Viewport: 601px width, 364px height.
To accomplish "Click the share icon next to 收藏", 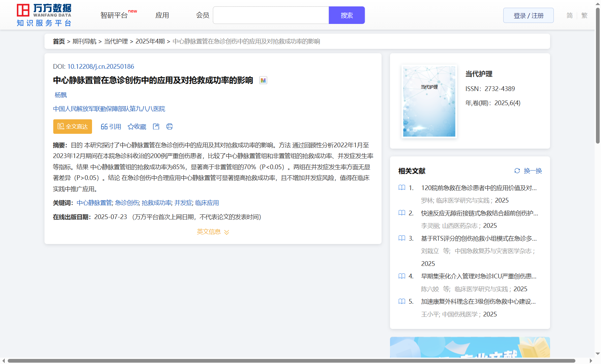I will (156, 126).
